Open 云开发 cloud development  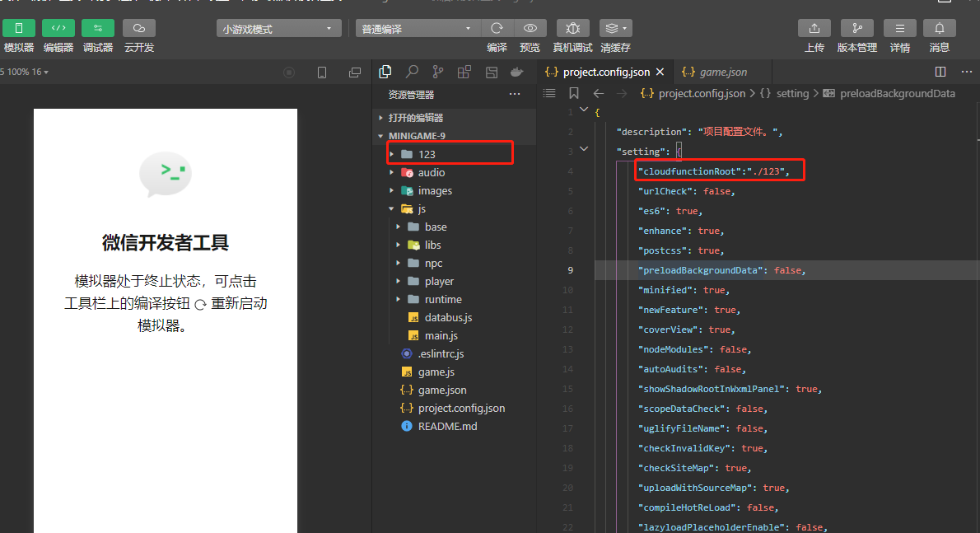(138, 28)
